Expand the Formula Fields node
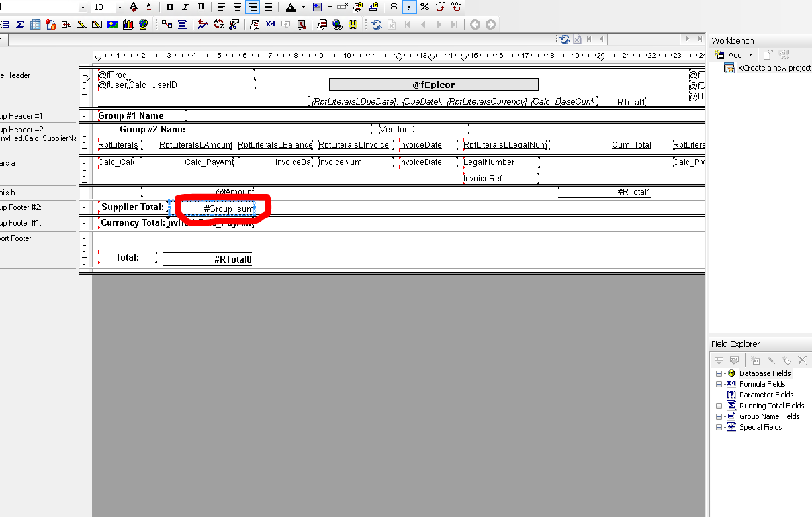Viewport: 812px width, 517px height. coord(719,384)
